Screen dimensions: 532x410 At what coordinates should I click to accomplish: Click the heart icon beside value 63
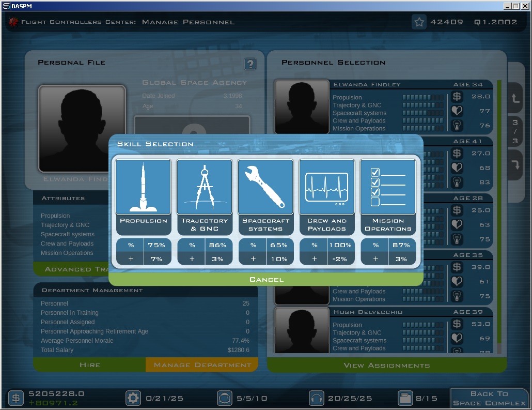[x=457, y=224]
